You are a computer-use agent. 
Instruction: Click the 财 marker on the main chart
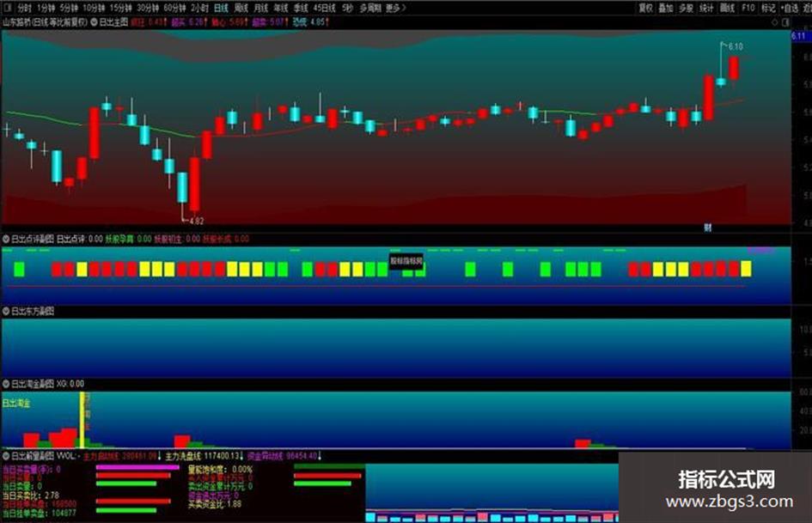[x=707, y=228]
